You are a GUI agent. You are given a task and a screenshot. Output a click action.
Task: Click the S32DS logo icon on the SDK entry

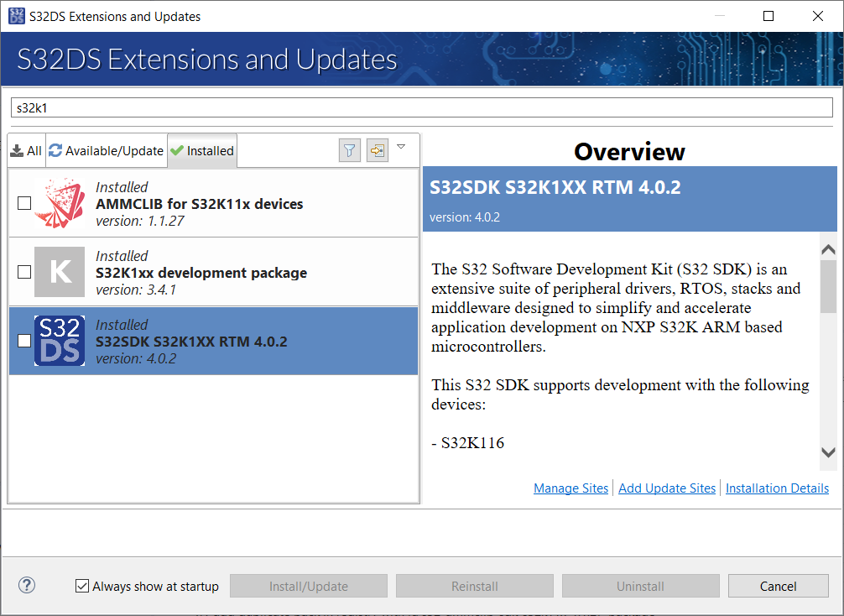tap(59, 340)
